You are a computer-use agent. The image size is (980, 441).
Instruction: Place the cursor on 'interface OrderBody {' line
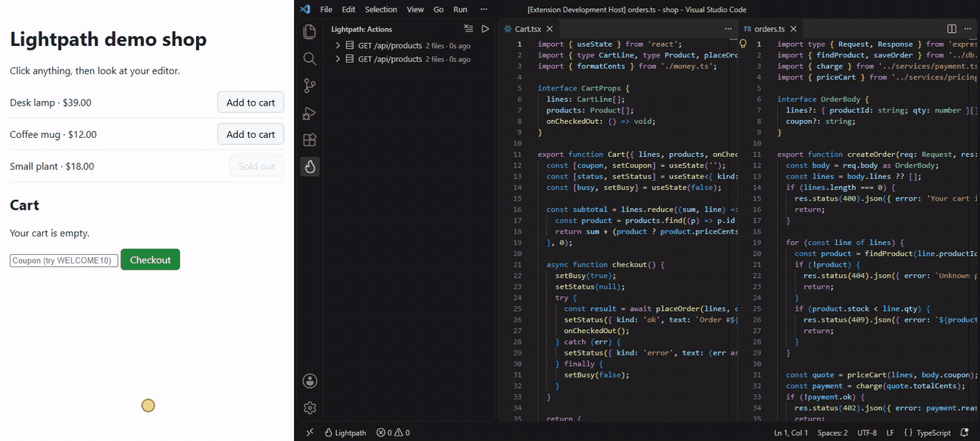point(823,99)
